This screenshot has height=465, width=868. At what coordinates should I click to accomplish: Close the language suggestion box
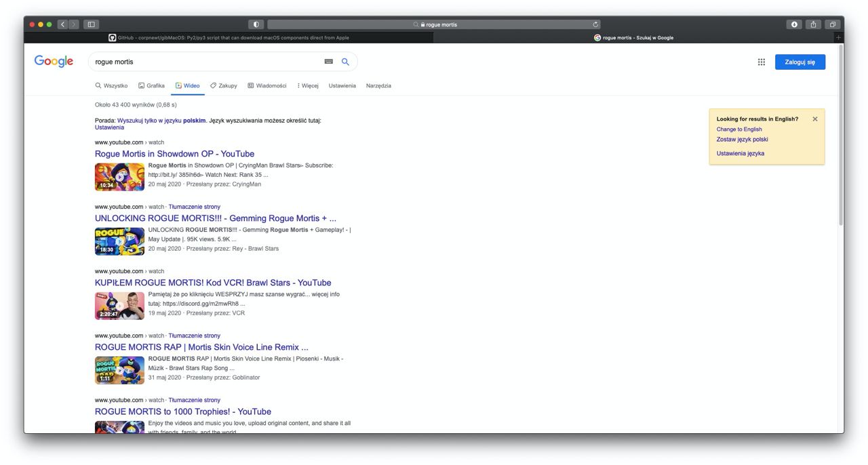point(815,119)
